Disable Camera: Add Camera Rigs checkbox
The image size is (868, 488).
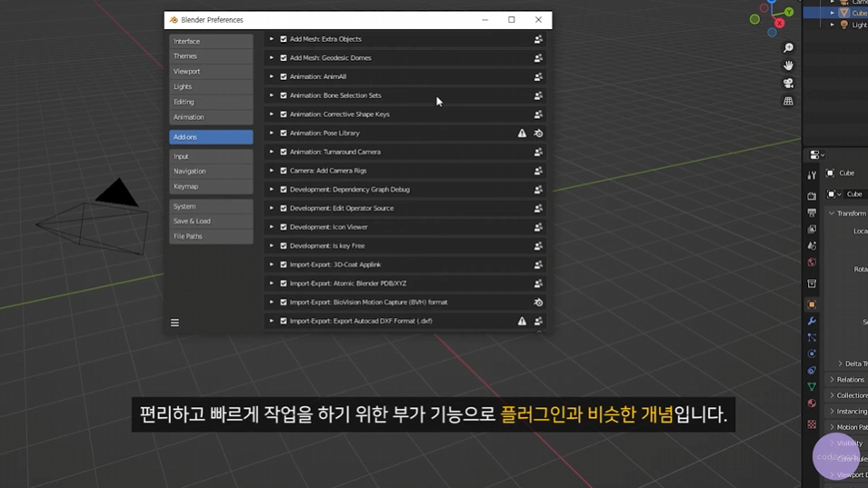pyautogui.click(x=284, y=171)
